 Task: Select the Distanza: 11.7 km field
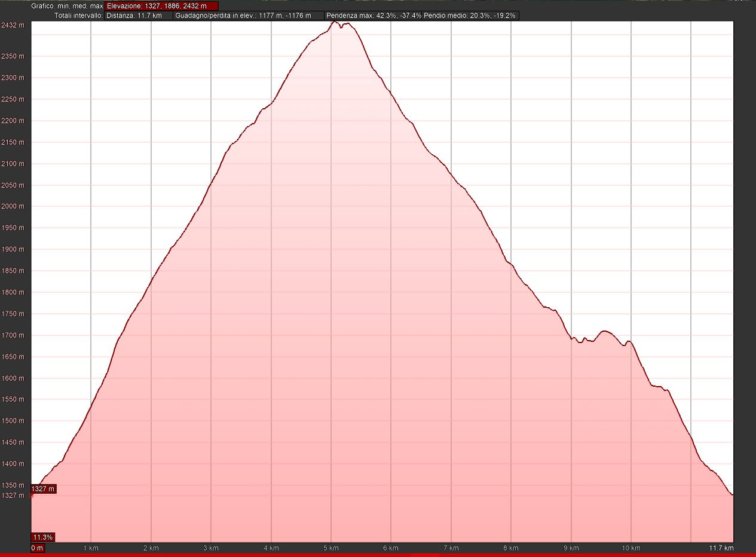coord(139,16)
